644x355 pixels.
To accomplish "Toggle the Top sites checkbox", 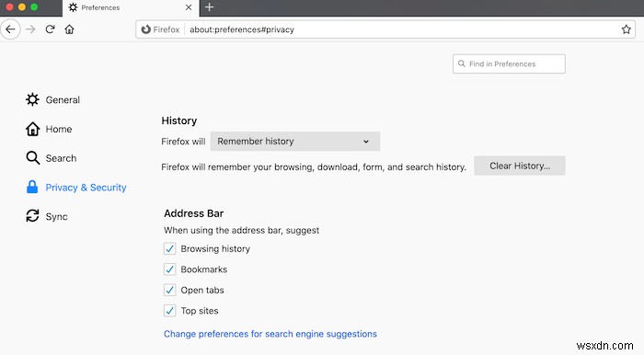I will [169, 311].
